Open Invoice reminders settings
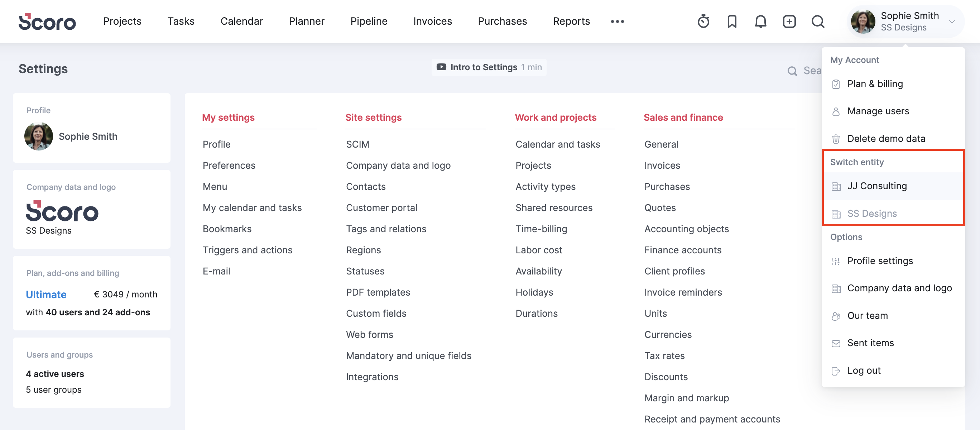This screenshot has width=980, height=430. pos(683,292)
